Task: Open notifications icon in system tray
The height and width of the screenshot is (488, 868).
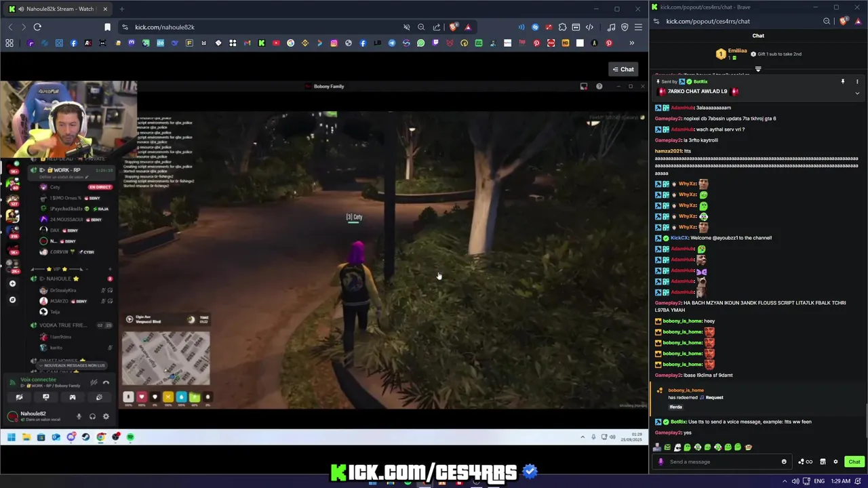Action: pos(859,481)
